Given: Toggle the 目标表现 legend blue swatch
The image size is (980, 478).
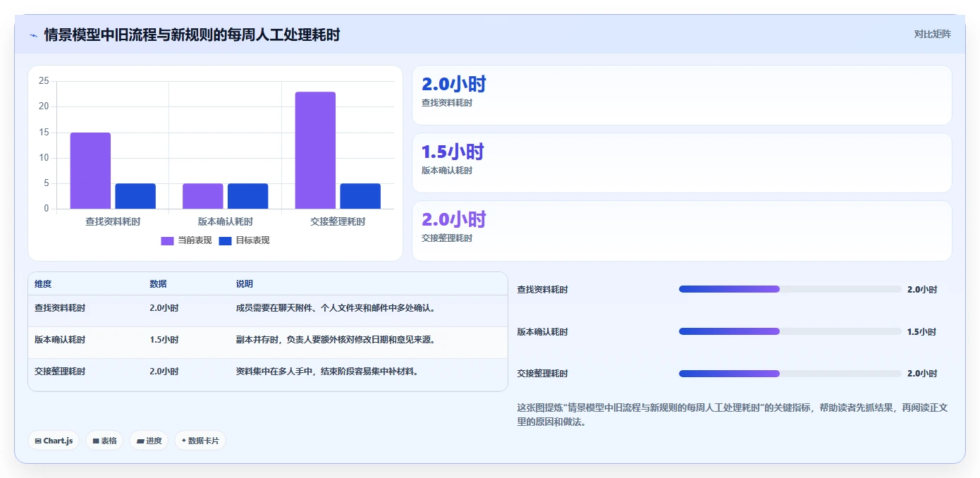Looking at the screenshot, I should click(225, 240).
